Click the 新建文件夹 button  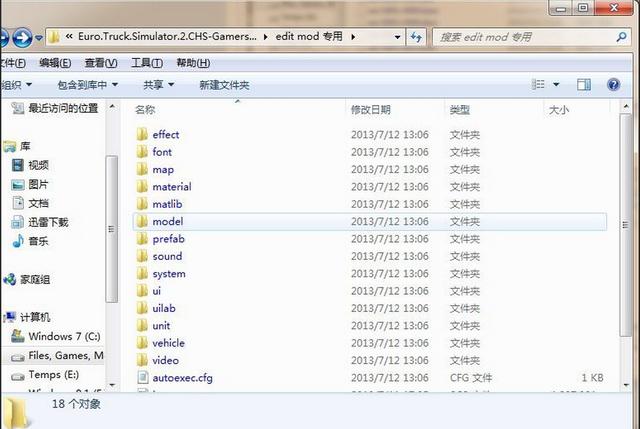point(224,85)
